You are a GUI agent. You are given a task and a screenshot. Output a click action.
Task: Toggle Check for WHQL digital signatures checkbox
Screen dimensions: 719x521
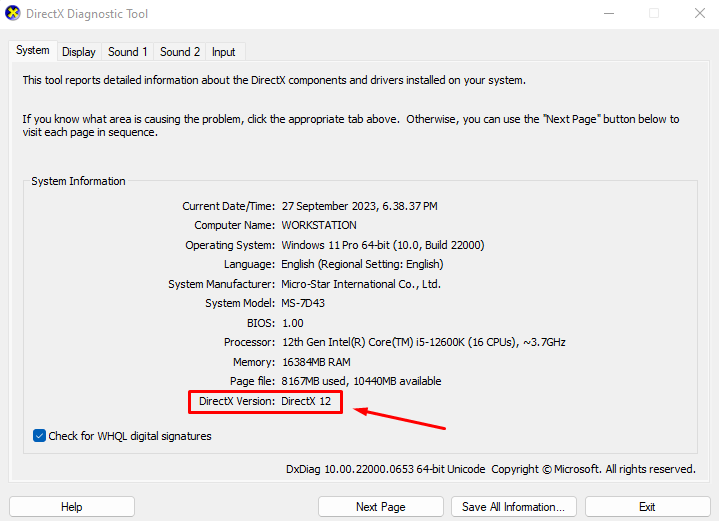click(40, 436)
